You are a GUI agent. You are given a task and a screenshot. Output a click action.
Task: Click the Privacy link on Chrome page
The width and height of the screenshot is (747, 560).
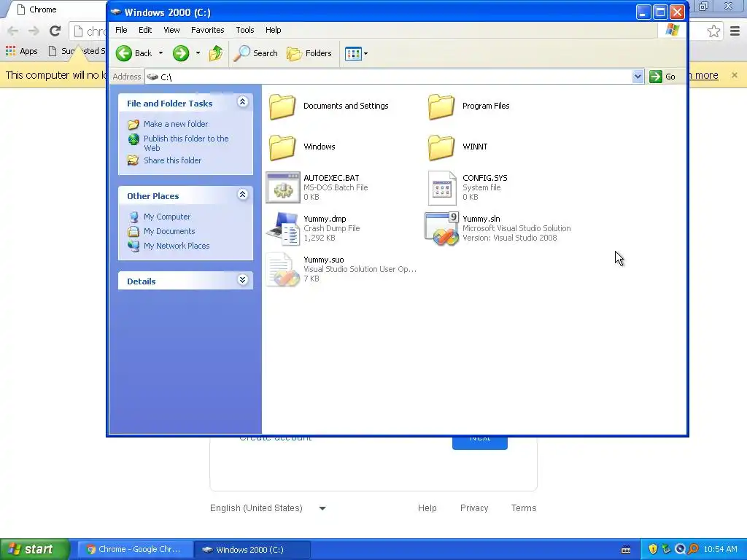pos(474,508)
